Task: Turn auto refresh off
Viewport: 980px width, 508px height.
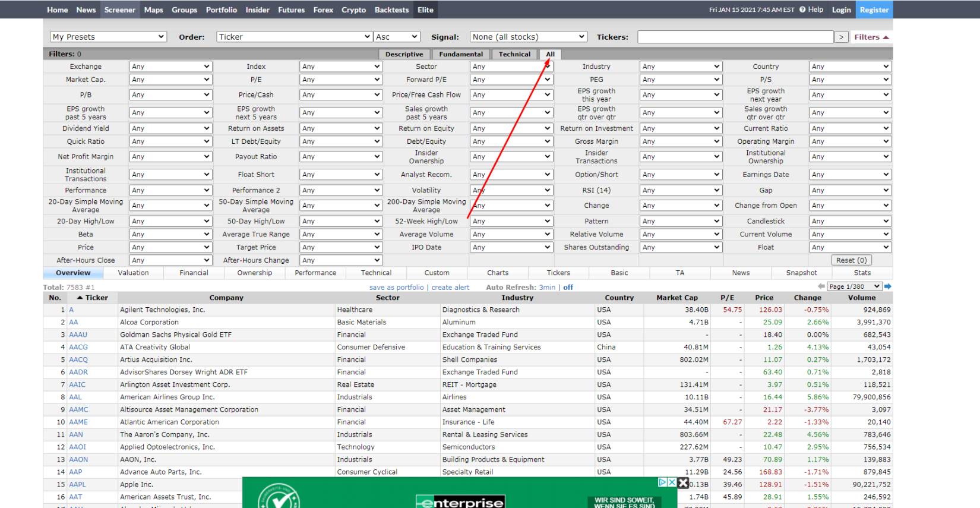Action: point(568,288)
